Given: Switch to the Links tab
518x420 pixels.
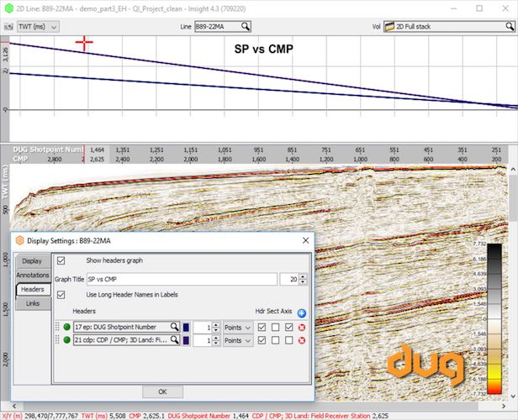Looking at the screenshot, I should [33, 302].
